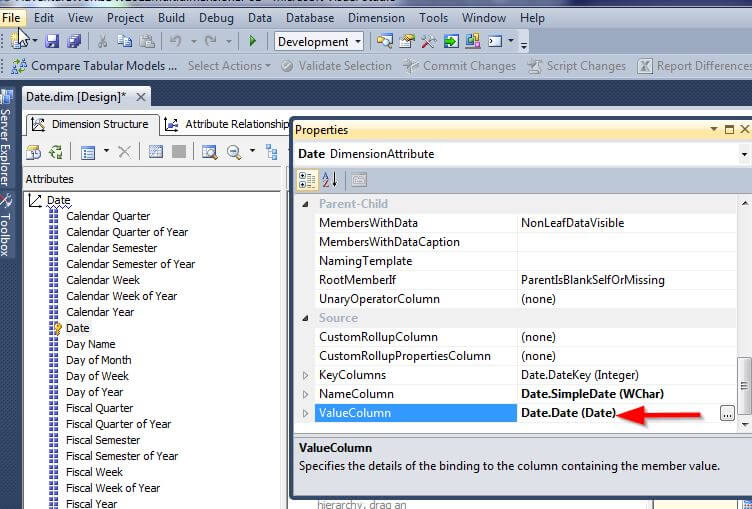
Task: Open the Build menu
Action: point(171,18)
